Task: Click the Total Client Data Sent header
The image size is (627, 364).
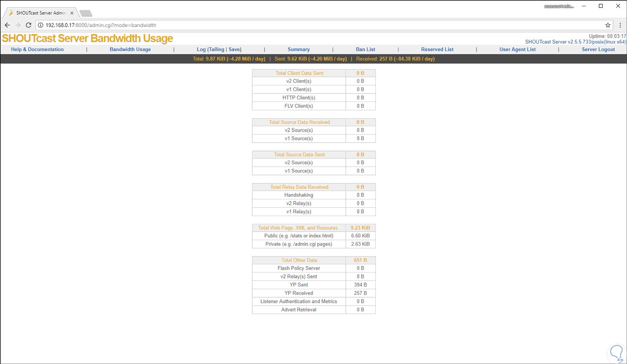Action: pos(299,73)
